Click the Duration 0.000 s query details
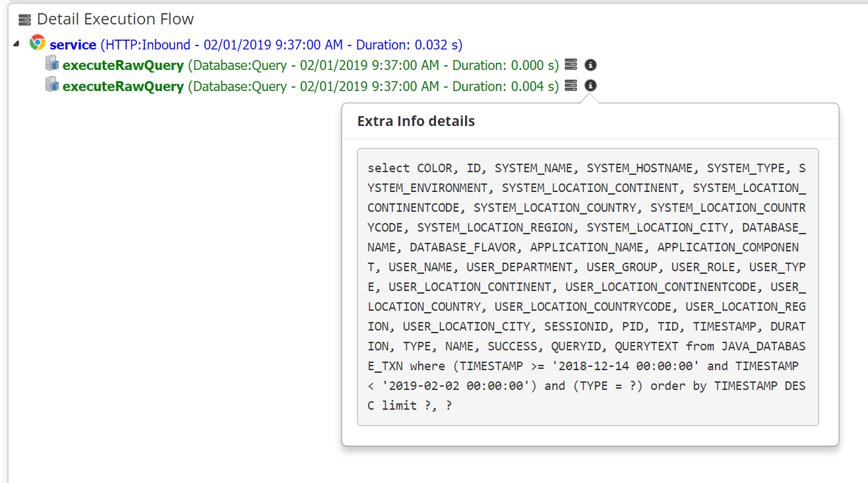Screen dimensions: 868x483 [373, 65]
